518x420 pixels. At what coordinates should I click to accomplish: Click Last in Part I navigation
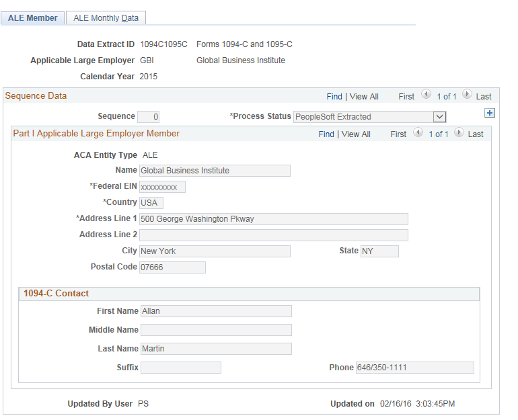pos(476,134)
